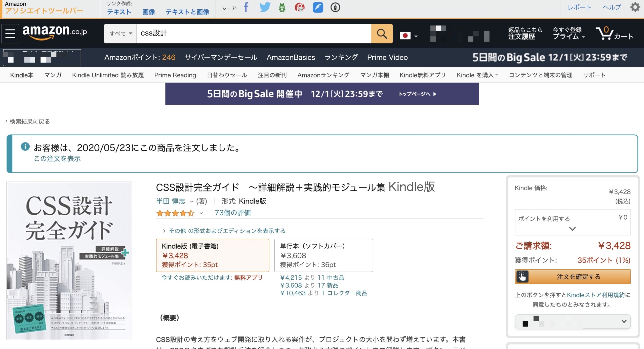Open the 日替わりセール tab
The height and width of the screenshot is (349, 644).
click(227, 75)
